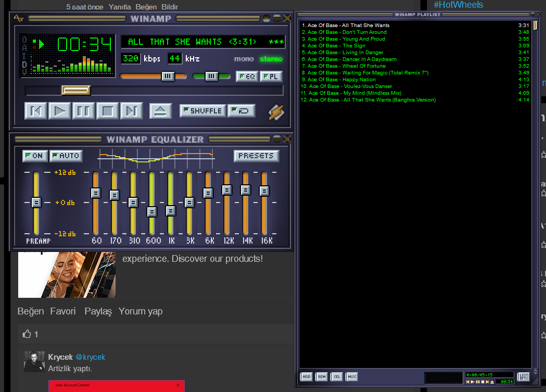Select track 2 Don't Turn Around
The width and height of the screenshot is (546, 392).
pos(415,32)
